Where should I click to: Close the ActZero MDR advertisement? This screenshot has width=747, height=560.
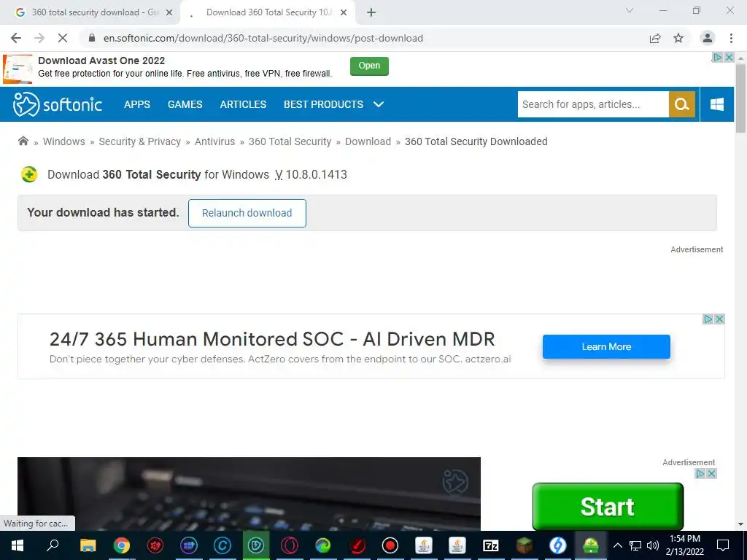720,319
